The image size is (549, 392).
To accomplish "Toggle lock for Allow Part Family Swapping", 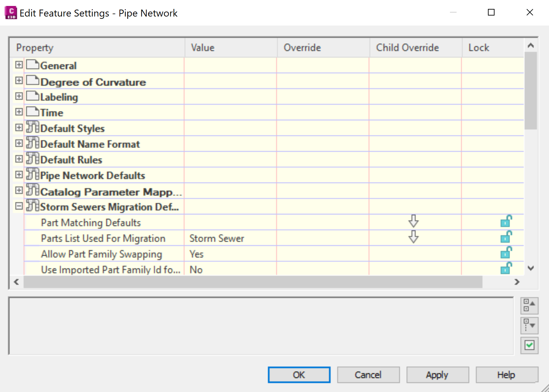I will click(x=506, y=253).
